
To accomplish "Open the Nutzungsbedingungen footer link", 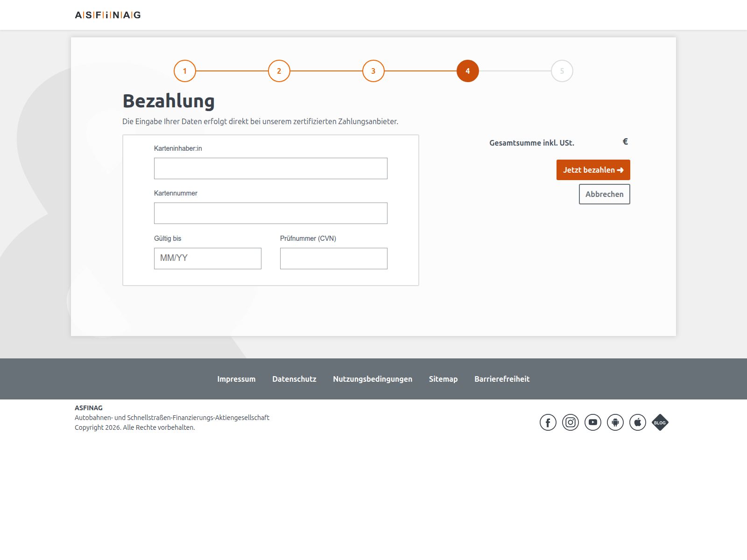I will [373, 379].
